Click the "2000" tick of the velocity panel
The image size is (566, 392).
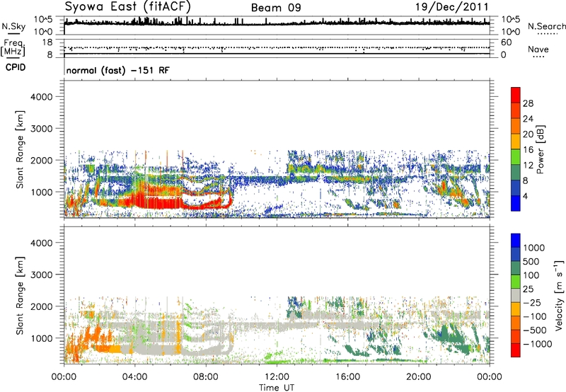[41, 306]
